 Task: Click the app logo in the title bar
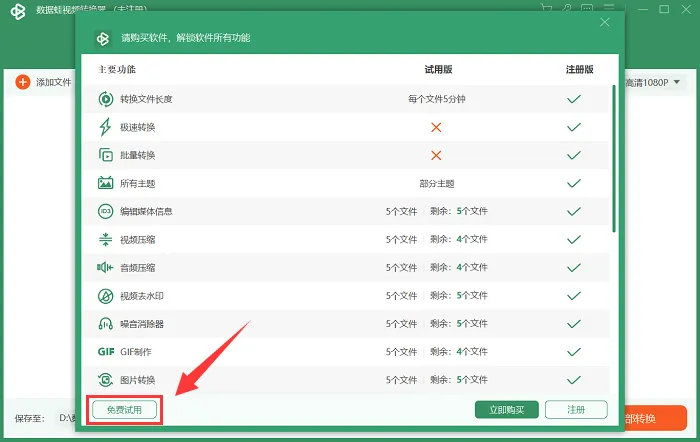pos(18,11)
